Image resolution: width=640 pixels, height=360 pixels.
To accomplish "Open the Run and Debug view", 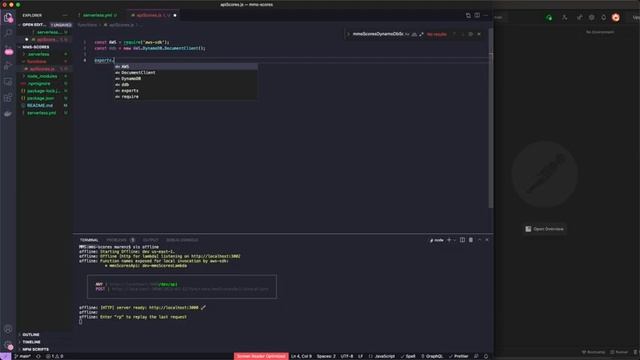I will [8, 66].
